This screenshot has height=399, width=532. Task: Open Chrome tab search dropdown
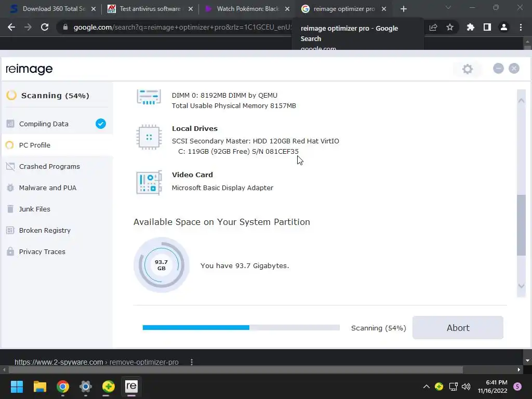[x=448, y=7]
